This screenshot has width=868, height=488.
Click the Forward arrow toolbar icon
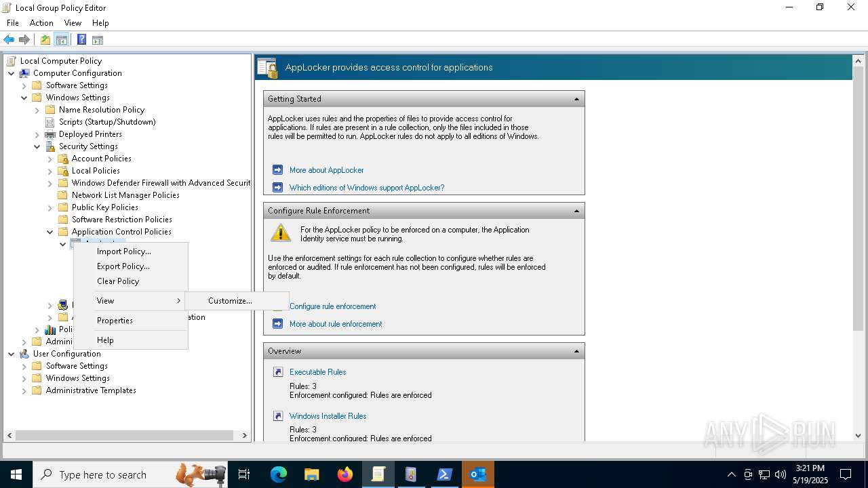24,40
